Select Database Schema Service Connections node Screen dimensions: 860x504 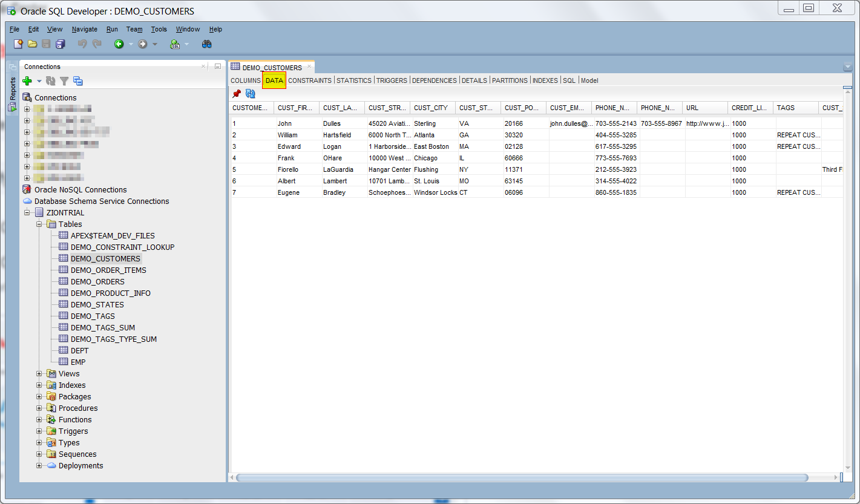click(102, 201)
